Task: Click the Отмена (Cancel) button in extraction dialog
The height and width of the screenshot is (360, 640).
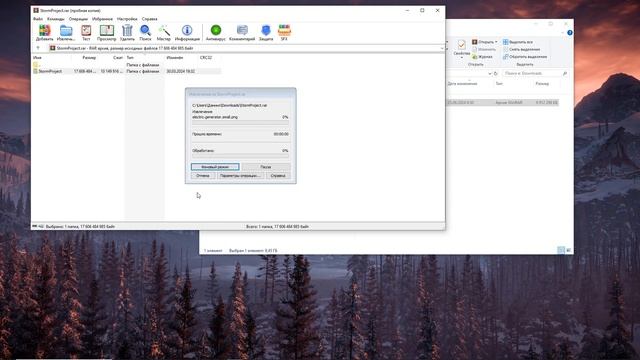Action: (x=203, y=176)
